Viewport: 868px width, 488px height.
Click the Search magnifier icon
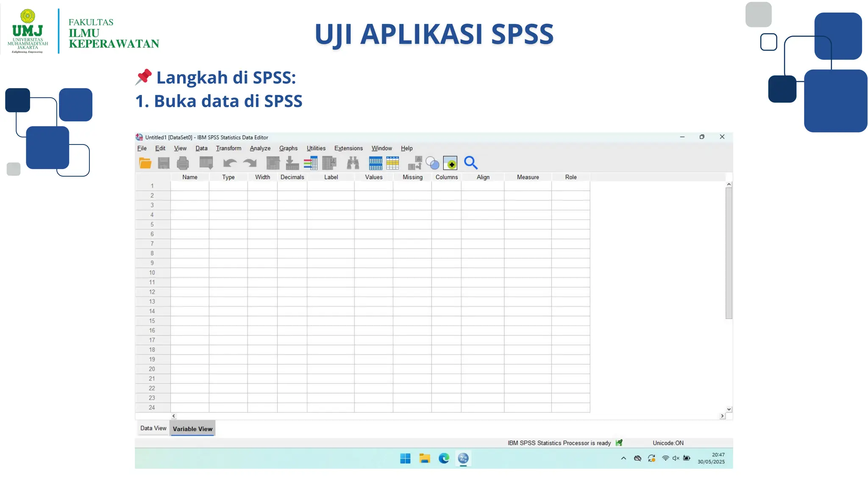[x=471, y=163]
